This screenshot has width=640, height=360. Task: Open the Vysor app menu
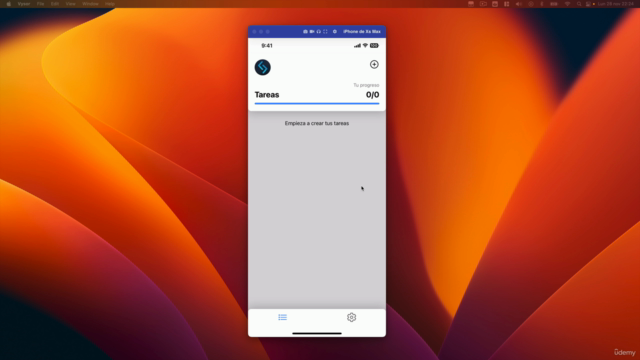(24, 4)
